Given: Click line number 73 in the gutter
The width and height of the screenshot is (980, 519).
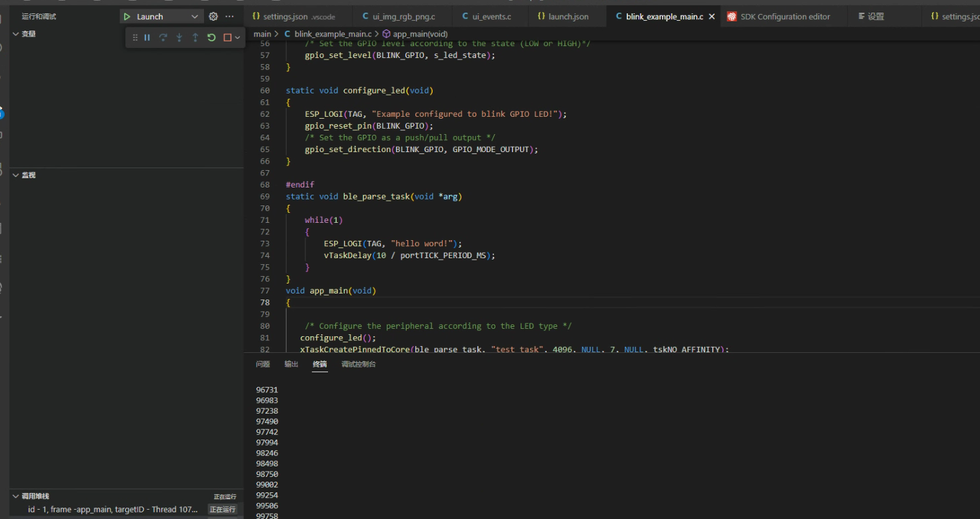Looking at the screenshot, I should pos(265,243).
